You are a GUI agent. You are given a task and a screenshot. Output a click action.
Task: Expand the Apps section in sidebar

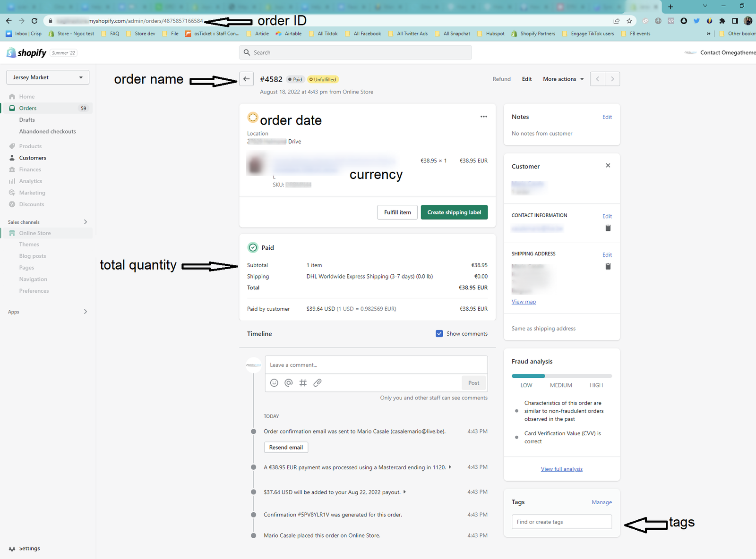(85, 312)
